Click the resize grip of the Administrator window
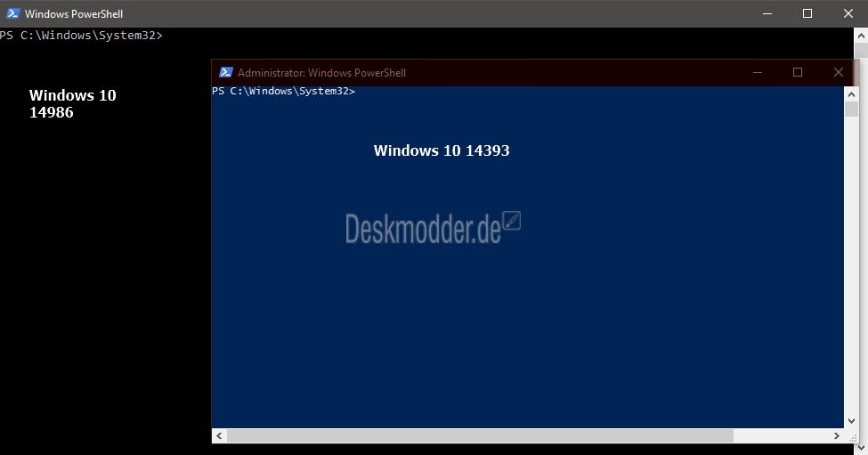 pos(851,436)
